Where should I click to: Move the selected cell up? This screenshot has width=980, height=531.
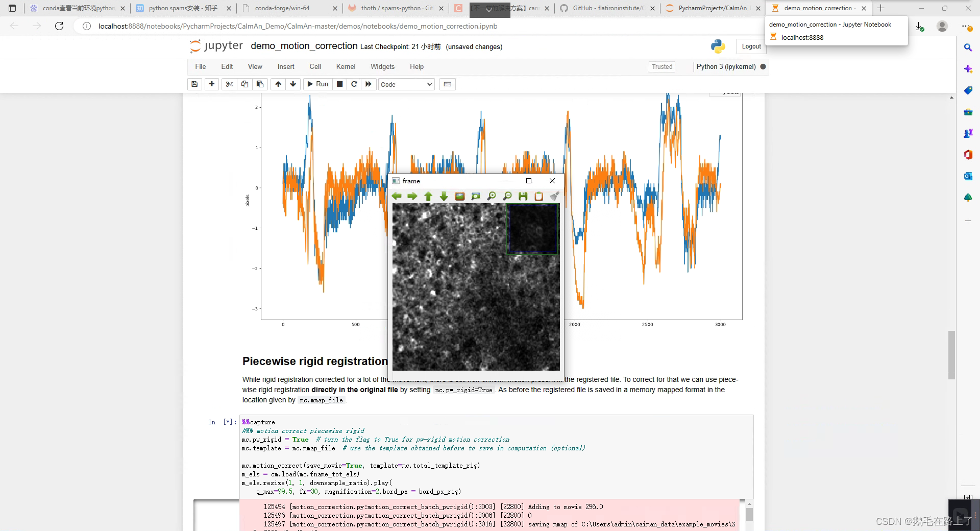pos(278,84)
